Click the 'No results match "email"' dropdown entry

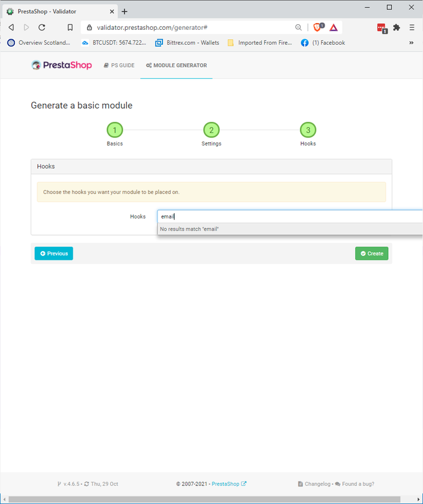pyautogui.click(x=290, y=229)
